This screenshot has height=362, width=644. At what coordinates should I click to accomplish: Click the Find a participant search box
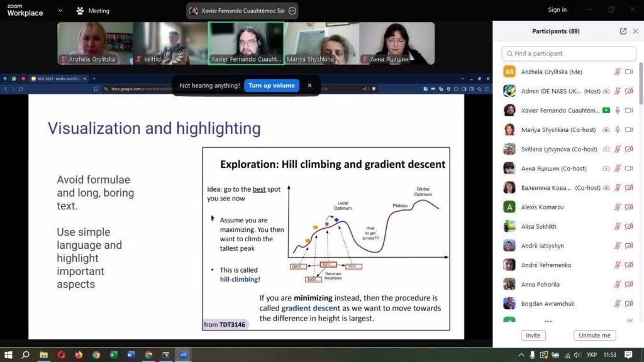pyautogui.click(x=569, y=53)
